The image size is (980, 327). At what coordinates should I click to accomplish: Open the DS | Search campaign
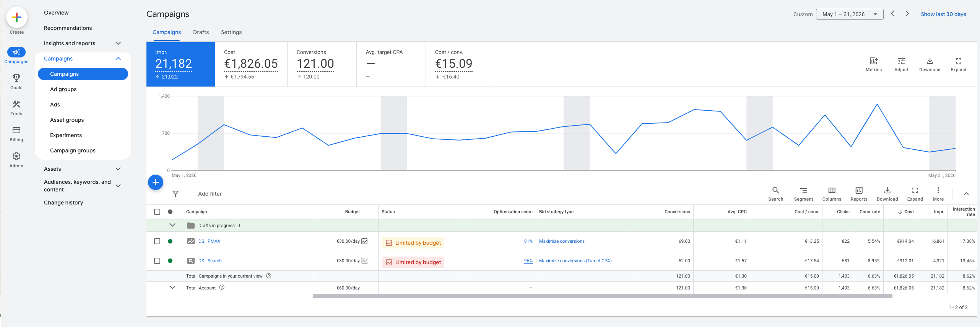(210, 261)
